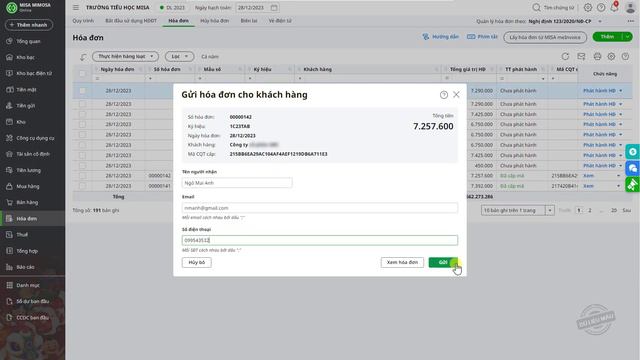Open the top bar help icon
Screen dimensions: 640x360
pyautogui.click(x=601, y=7)
